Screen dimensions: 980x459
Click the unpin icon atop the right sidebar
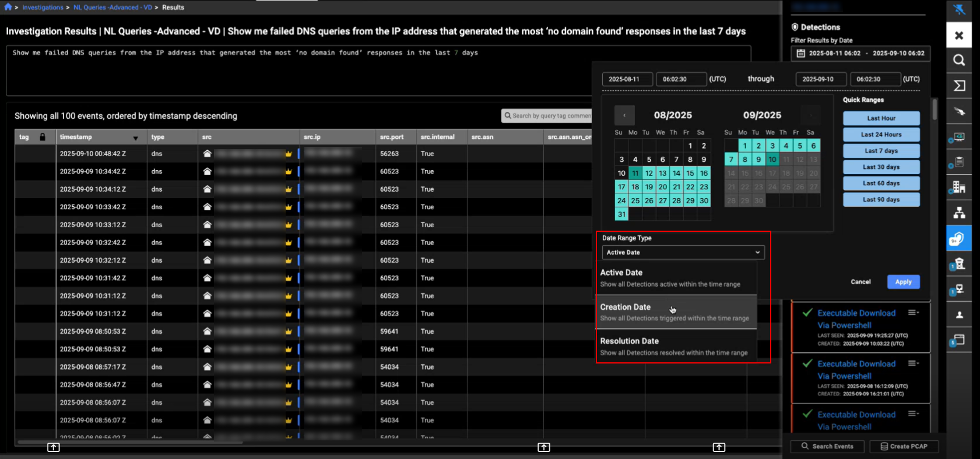click(x=959, y=9)
